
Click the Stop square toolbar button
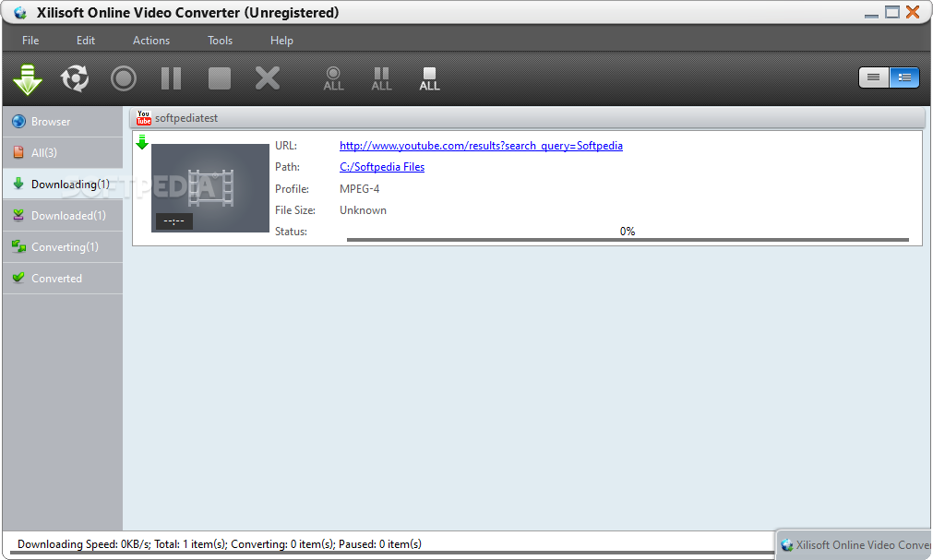pos(220,78)
